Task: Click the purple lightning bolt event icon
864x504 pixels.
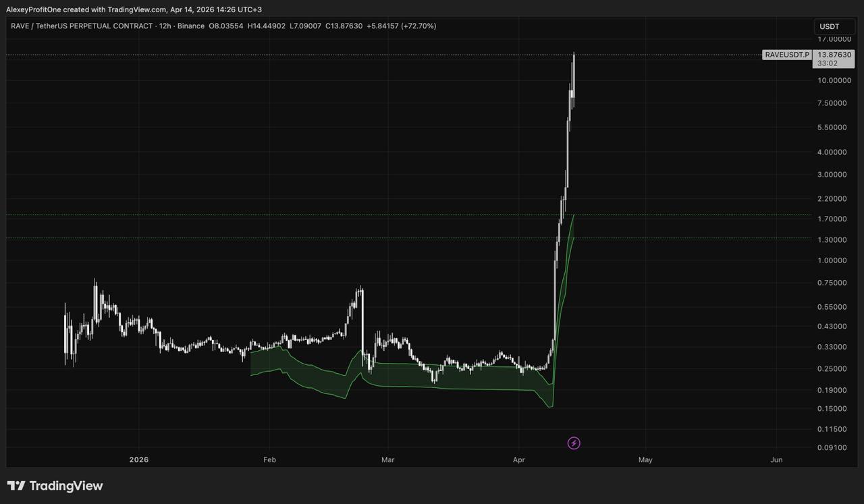Action: tap(574, 443)
